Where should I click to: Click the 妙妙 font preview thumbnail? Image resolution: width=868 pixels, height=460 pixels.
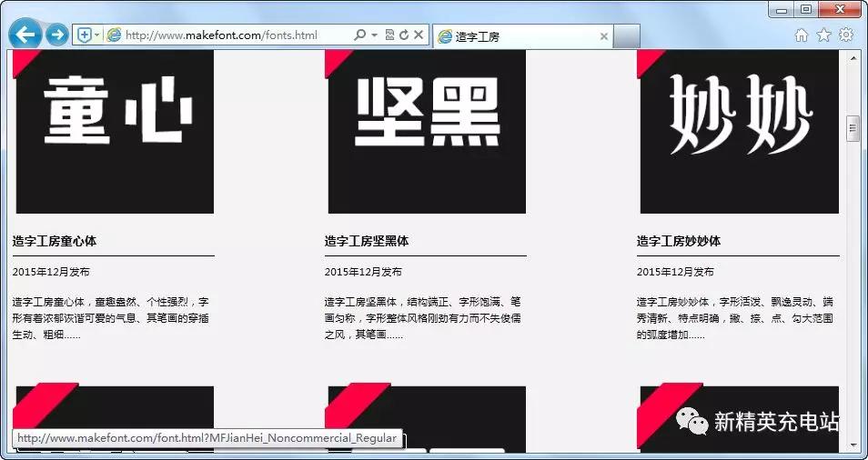tap(739, 132)
